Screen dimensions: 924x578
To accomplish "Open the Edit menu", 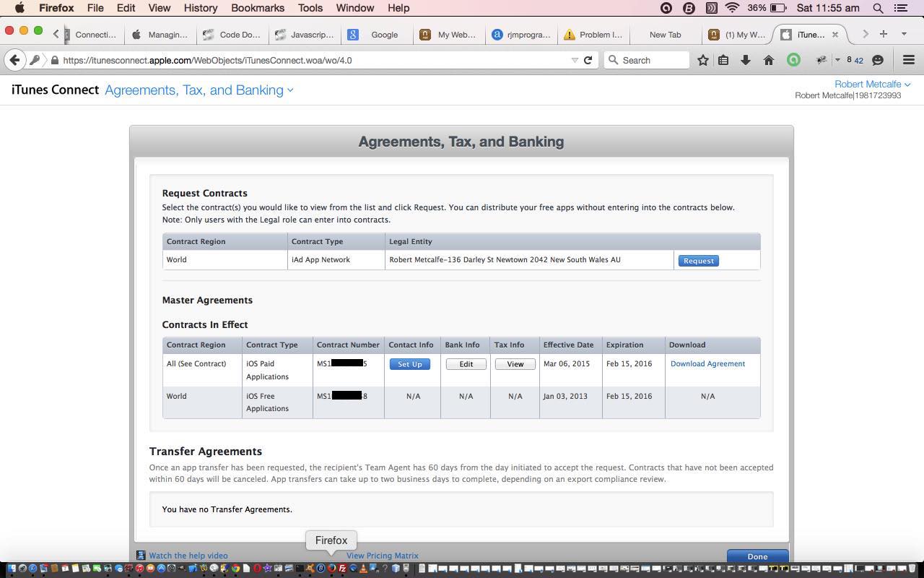I will (126, 8).
